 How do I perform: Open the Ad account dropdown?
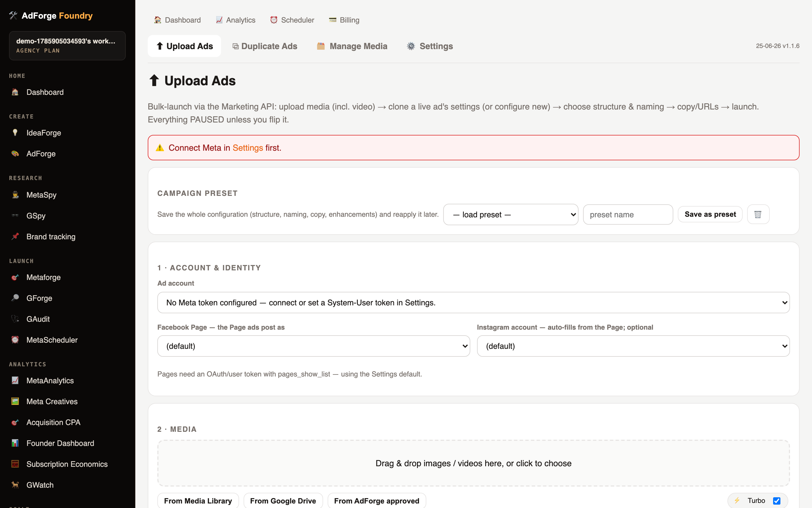click(473, 302)
